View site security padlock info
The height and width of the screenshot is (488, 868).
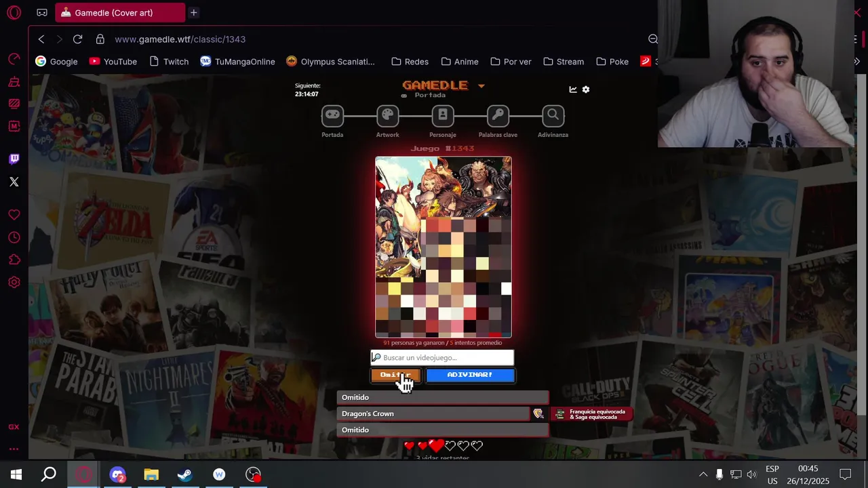100,39
